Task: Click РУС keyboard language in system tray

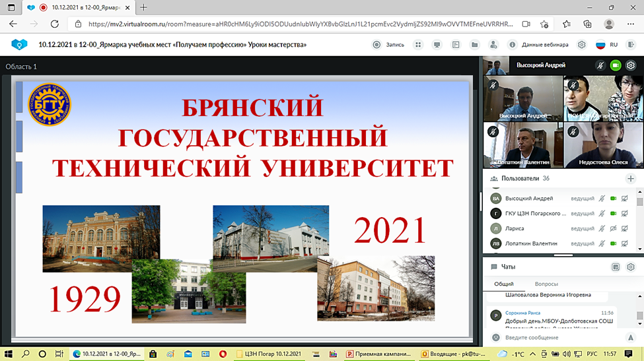Action: tap(592, 354)
